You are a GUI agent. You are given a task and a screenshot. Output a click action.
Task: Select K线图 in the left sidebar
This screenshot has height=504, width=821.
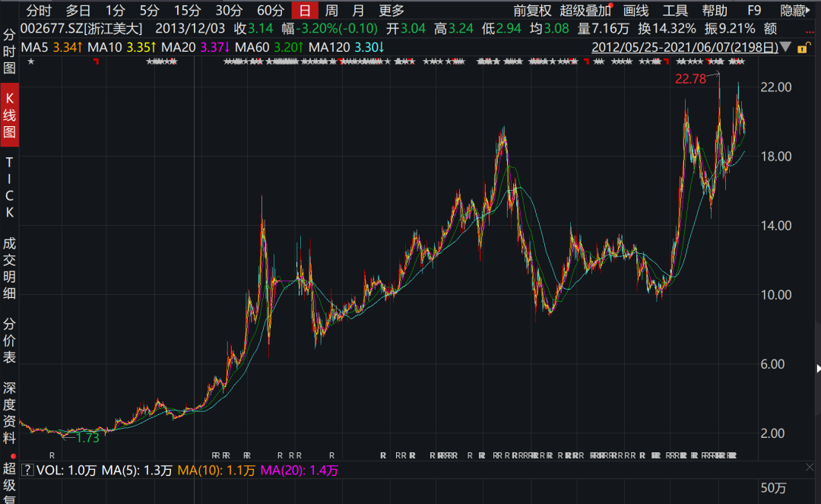click(9, 115)
